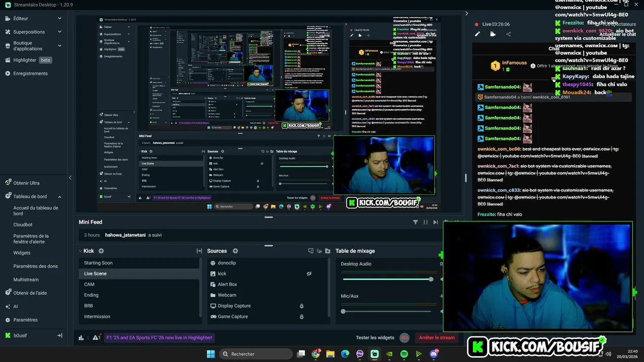Open Accueil du tableau de bord

36,211
